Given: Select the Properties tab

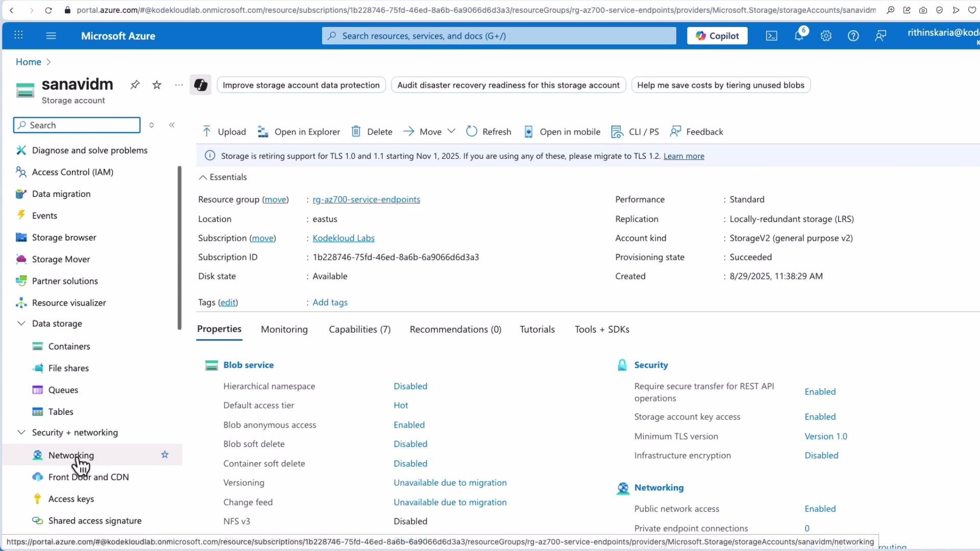Looking at the screenshot, I should click(x=219, y=329).
